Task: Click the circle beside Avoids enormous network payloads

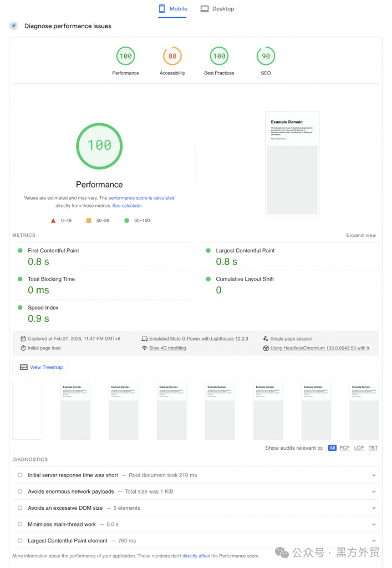Action: click(20, 491)
